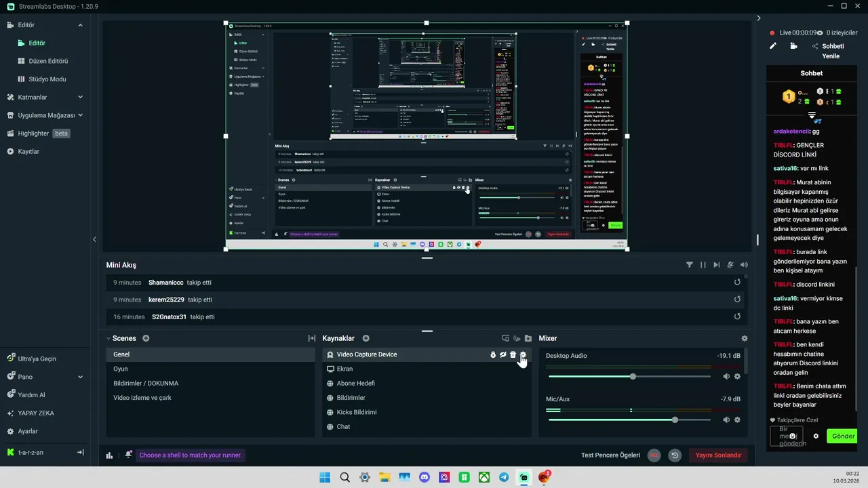Pause the Mini Akış alert queue
Image resolution: width=868 pixels, height=488 pixels.
703,265
